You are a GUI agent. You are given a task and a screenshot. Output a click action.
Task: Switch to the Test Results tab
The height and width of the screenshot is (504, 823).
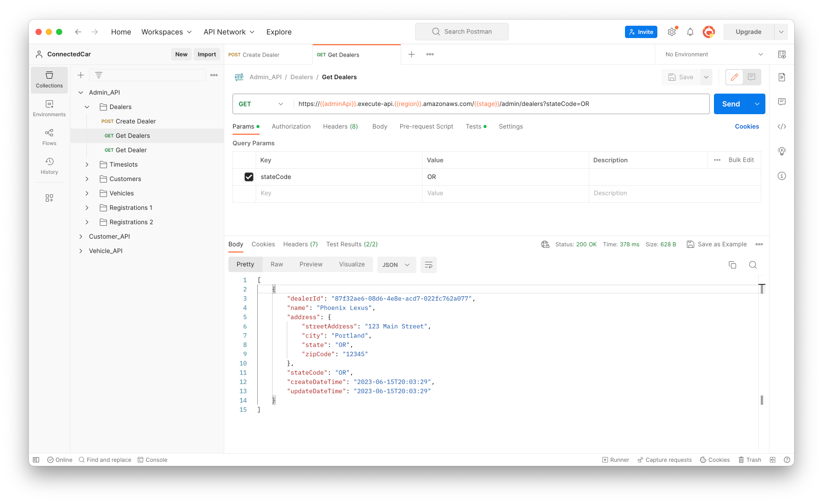tap(352, 244)
